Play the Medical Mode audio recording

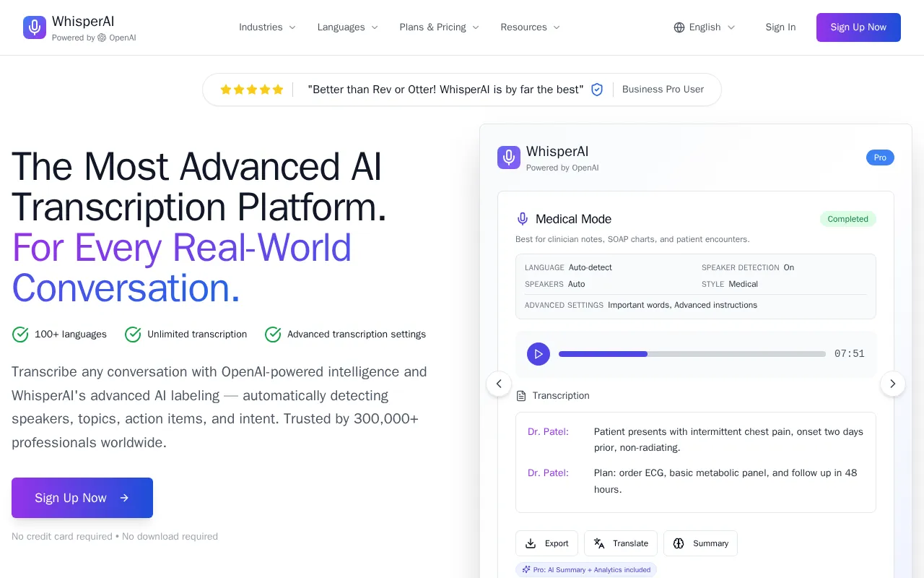coord(539,354)
